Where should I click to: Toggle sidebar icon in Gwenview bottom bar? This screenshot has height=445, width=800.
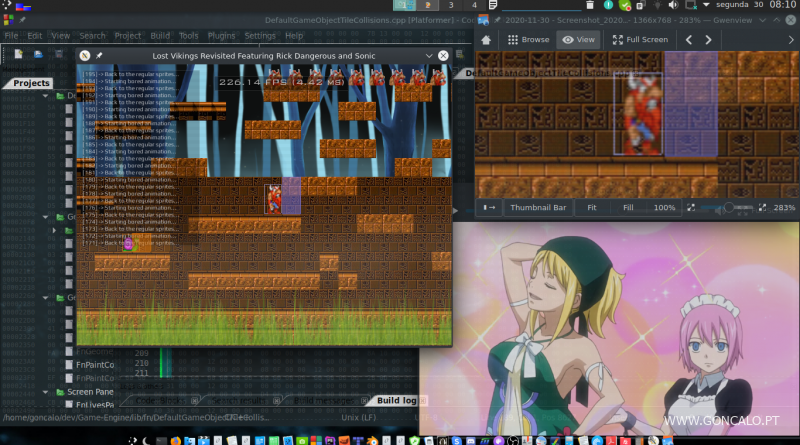coord(490,207)
